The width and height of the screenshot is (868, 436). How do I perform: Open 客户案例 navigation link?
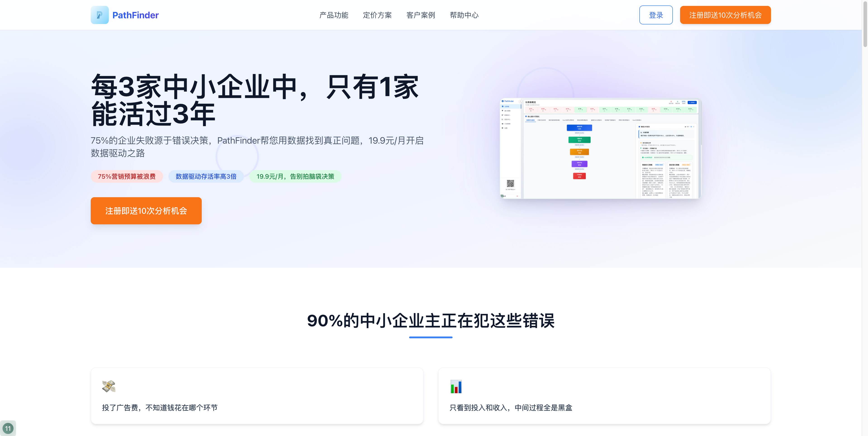click(x=420, y=15)
